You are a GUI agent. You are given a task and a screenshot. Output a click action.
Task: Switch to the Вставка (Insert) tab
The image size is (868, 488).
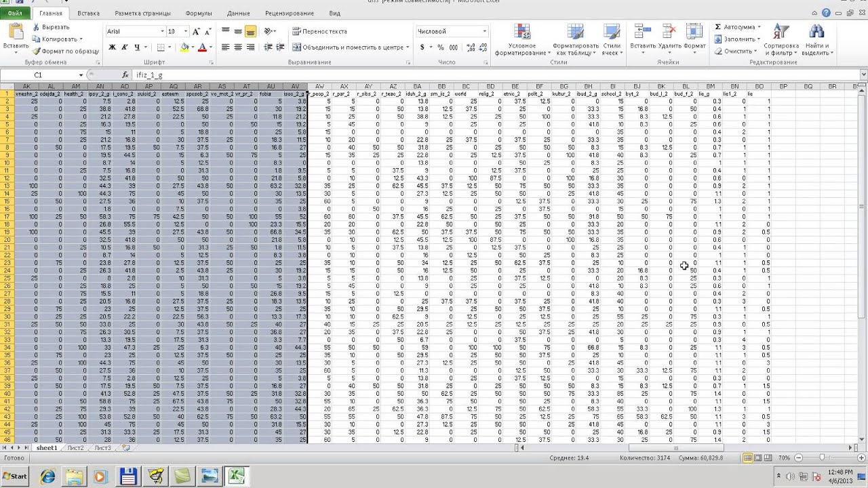88,13
